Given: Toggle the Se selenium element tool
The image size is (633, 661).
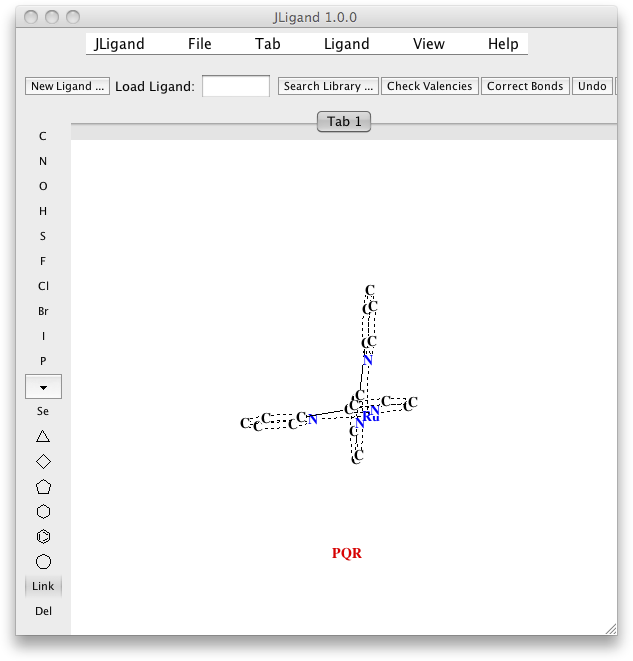Looking at the screenshot, I should click(x=43, y=411).
